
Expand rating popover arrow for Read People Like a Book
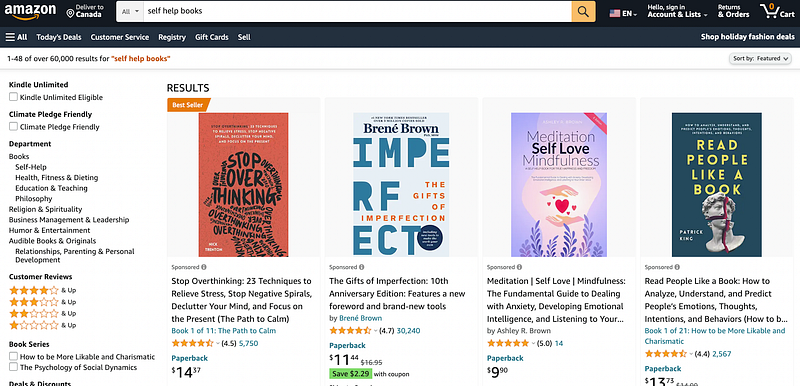691,354
